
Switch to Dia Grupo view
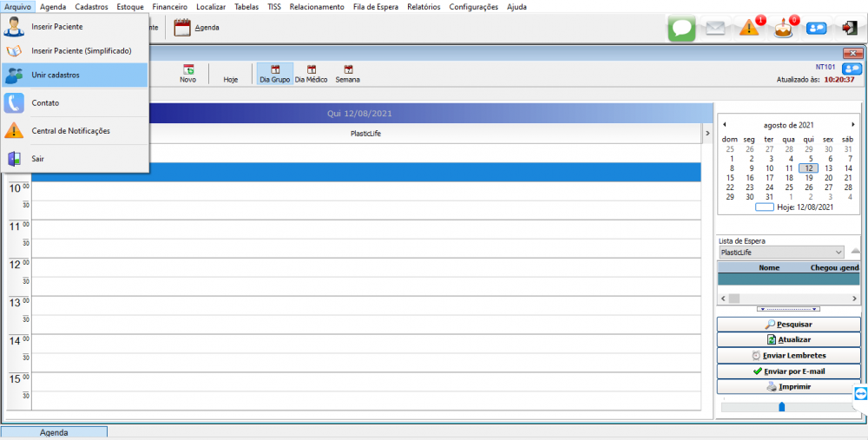pyautogui.click(x=275, y=74)
